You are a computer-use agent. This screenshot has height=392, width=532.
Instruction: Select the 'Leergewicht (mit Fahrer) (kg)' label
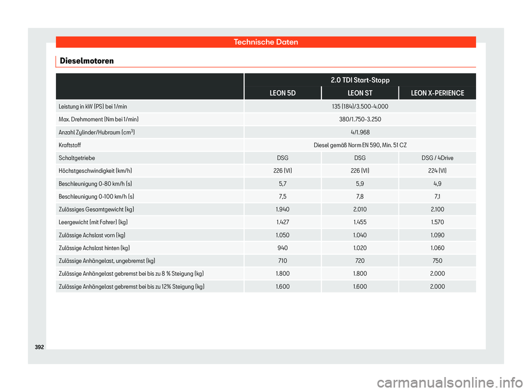pos(93,223)
